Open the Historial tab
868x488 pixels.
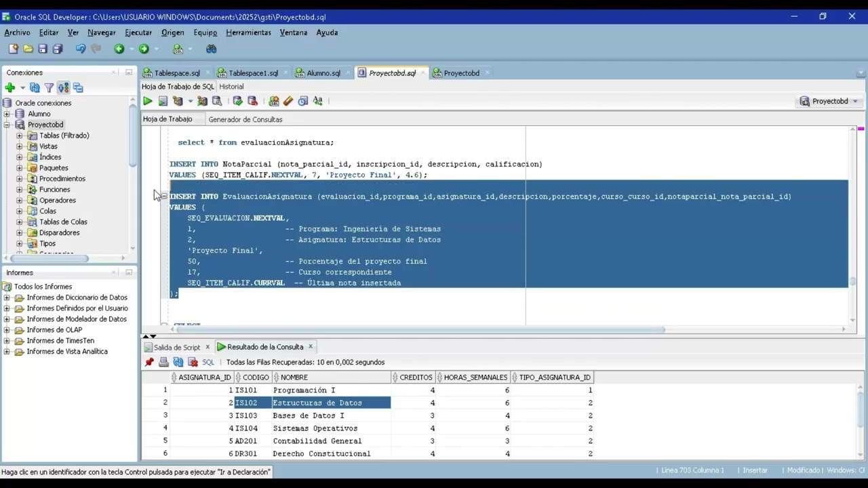click(231, 87)
